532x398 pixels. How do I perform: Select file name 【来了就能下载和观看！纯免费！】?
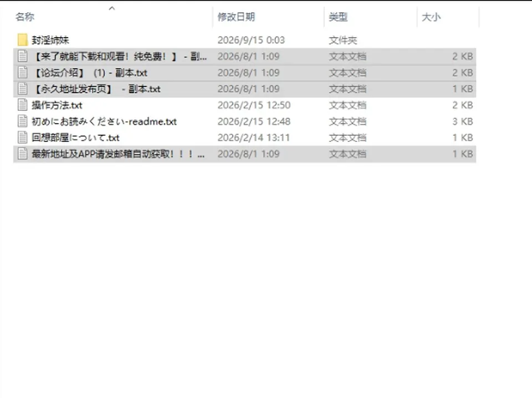(119, 57)
